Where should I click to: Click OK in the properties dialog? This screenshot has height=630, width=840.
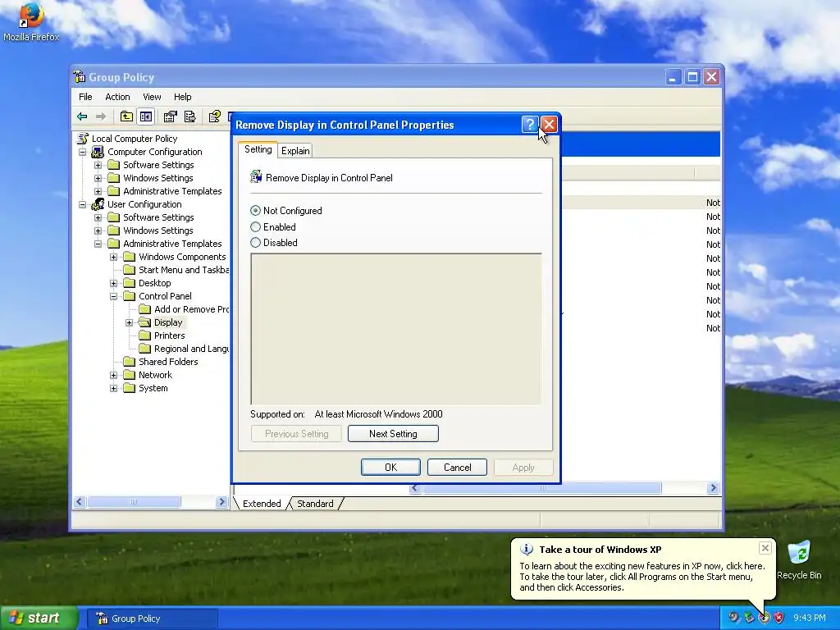click(x=390, y=467)
